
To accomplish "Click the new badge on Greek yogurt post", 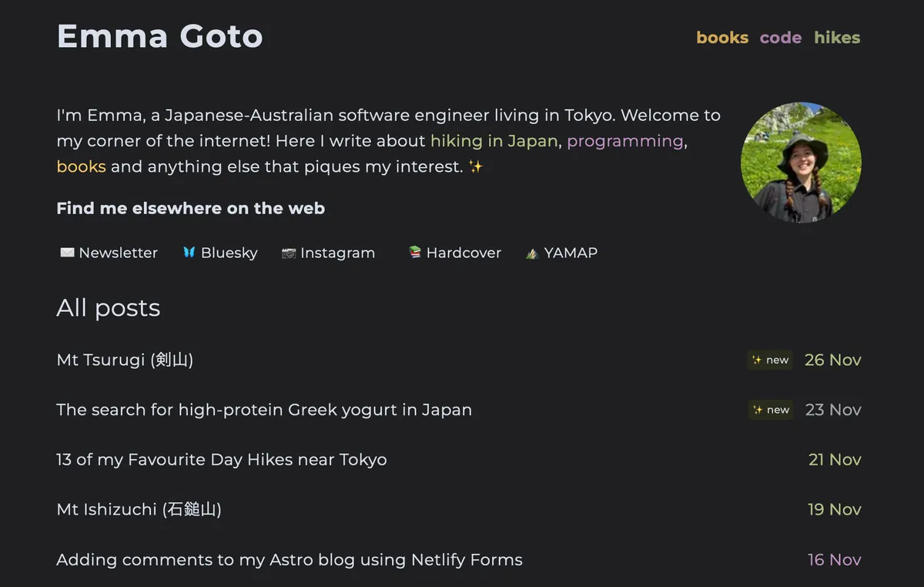I will coord(770,410).
